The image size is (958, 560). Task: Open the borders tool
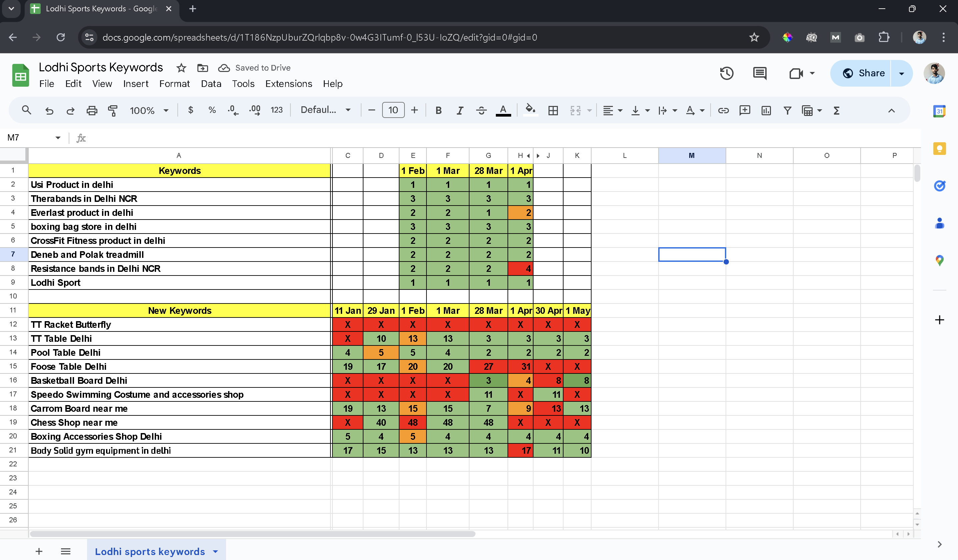(x=553, y=111)
